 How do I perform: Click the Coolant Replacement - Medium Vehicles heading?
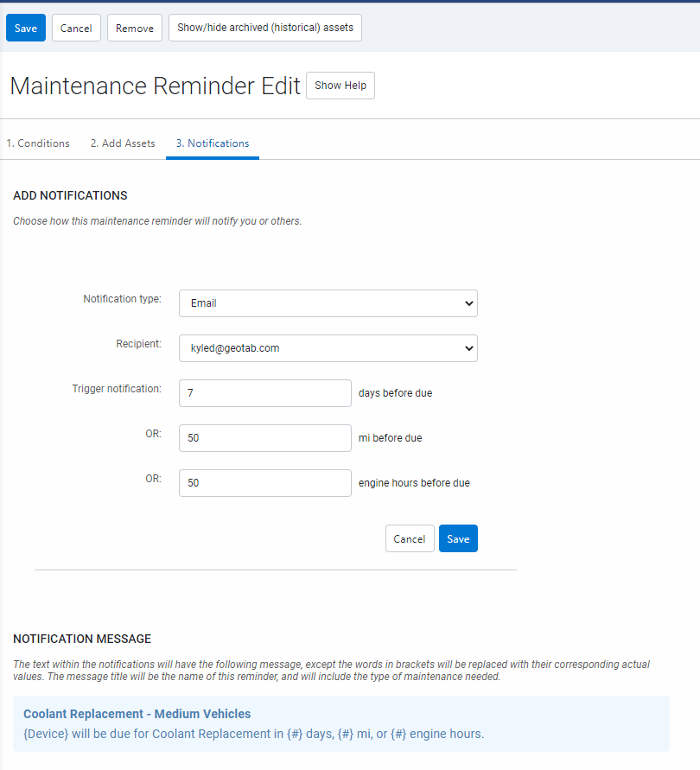(x=137, y=714)
